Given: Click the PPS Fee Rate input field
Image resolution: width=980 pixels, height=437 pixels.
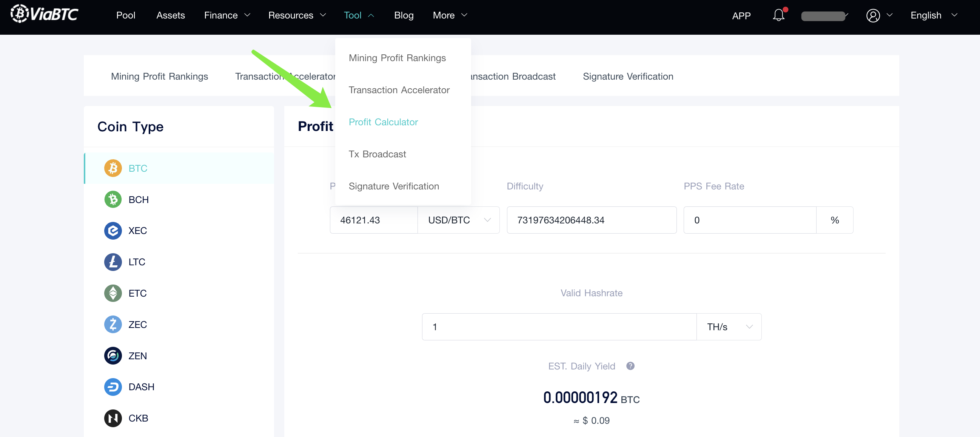Looking at the screenshot, I should (x=749, y=219).
